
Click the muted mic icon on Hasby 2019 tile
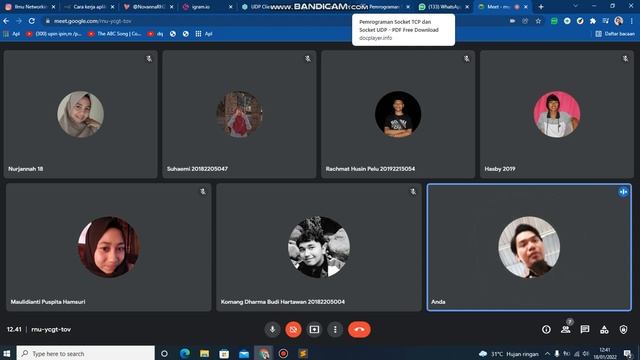click(625, 59)
